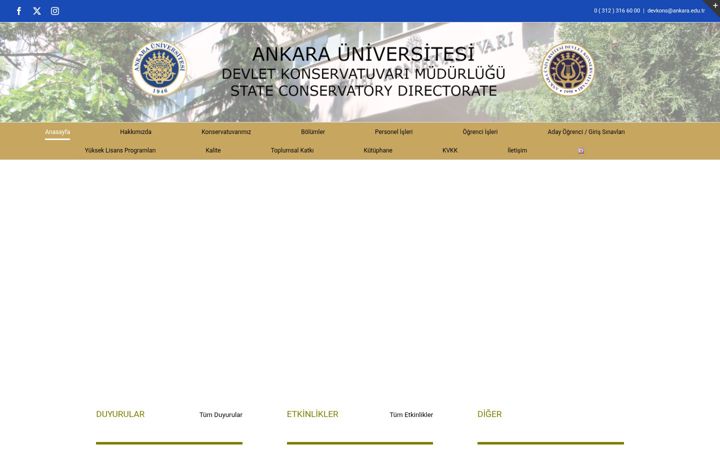The height and width of the screenshot is (450, 720).
Task: Go to Anasayfa menu item
Action: 57,132
